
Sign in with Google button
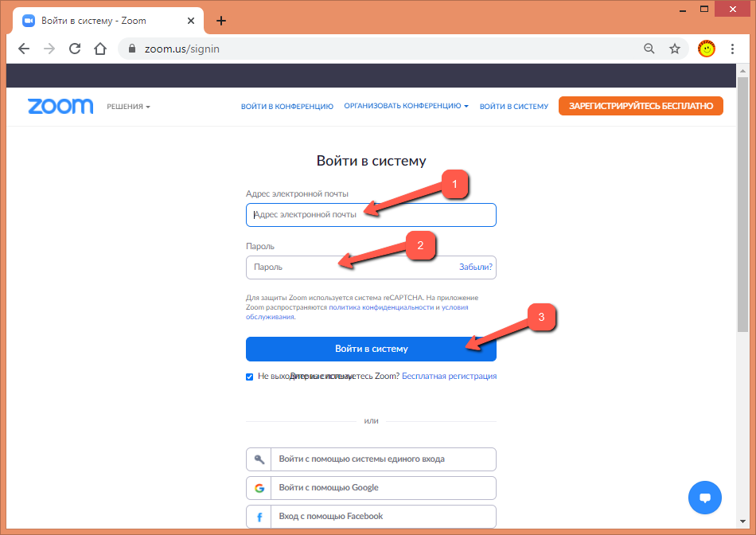pos(371,488)
